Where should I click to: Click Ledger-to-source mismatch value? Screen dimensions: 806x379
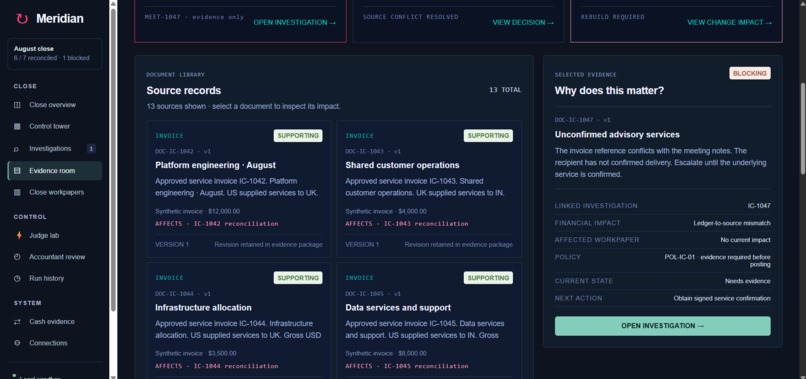click(732, 223)
